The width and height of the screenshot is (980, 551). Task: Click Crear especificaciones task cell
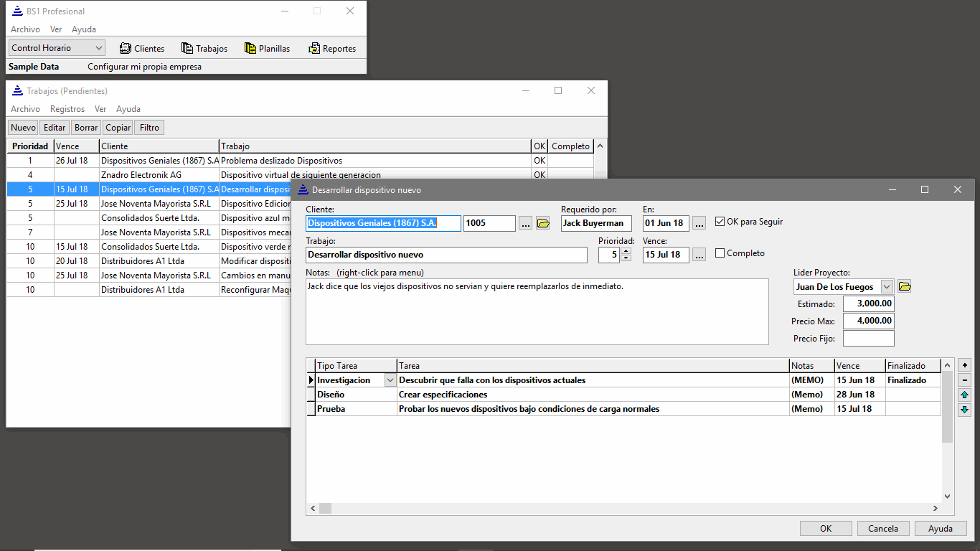pos(593,395)
